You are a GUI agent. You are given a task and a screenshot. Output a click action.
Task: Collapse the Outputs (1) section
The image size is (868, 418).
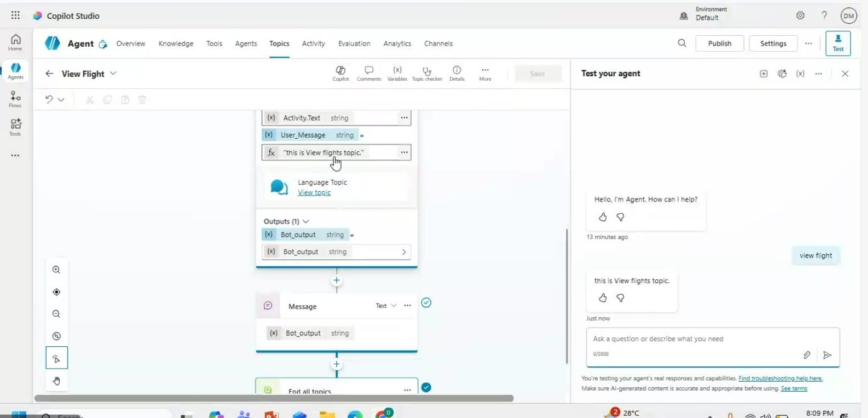click(306, 221)
